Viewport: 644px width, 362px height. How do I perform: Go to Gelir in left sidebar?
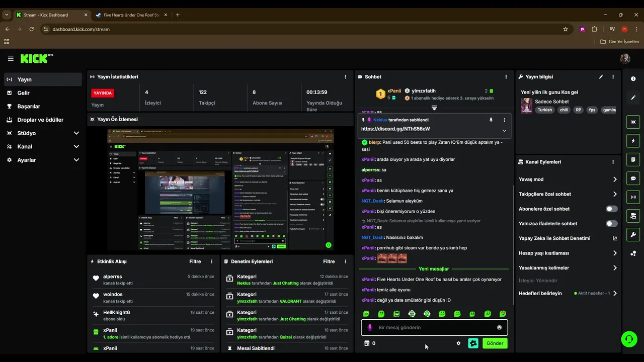click(x=43, y=93)
